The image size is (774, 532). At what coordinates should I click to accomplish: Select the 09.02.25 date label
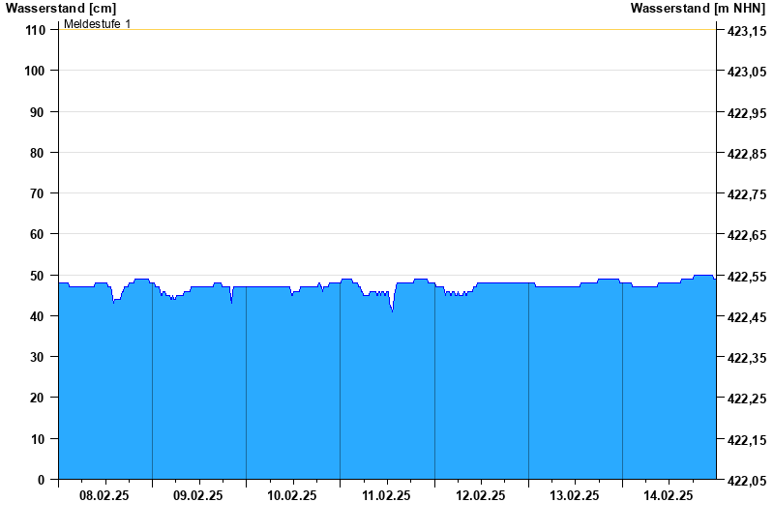click(x=198, y=496)
